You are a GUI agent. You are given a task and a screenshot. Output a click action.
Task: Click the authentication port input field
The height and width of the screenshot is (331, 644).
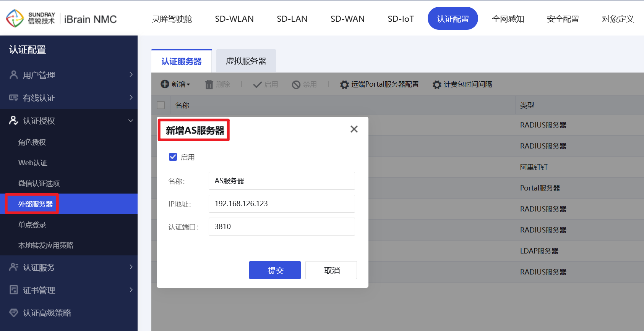pyautogui.click(x=282, y=226)
